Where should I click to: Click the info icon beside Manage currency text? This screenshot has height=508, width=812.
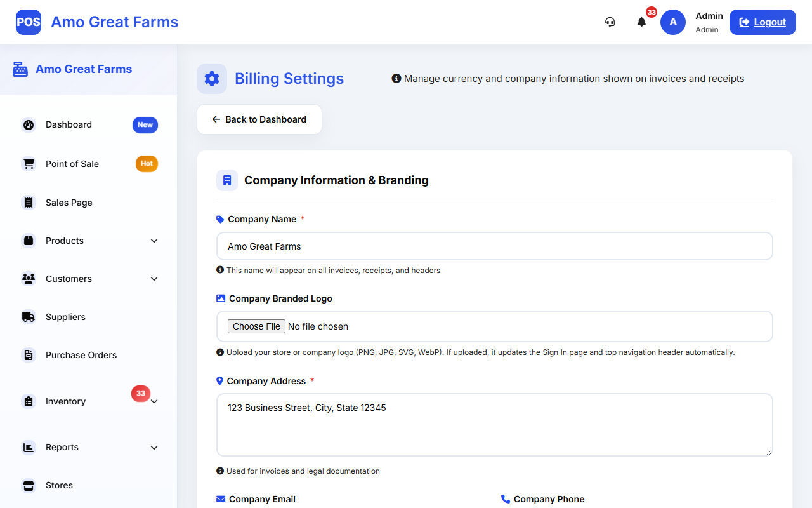click(x=396, y=79)
